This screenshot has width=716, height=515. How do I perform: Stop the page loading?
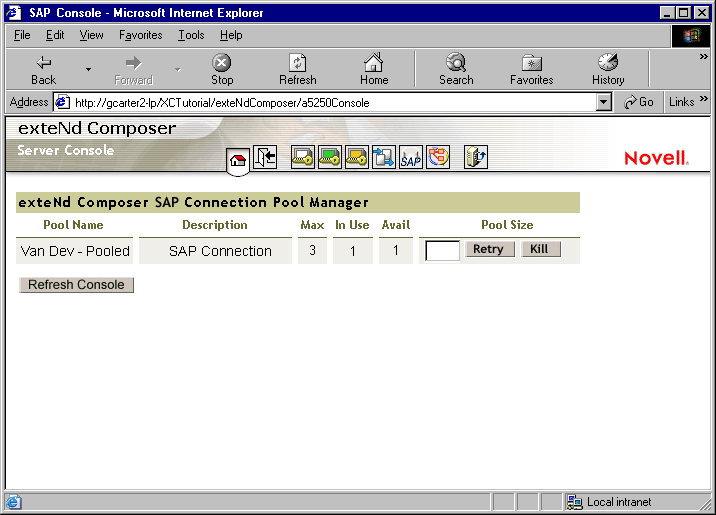pyautogui.click(x=222, y=70)
